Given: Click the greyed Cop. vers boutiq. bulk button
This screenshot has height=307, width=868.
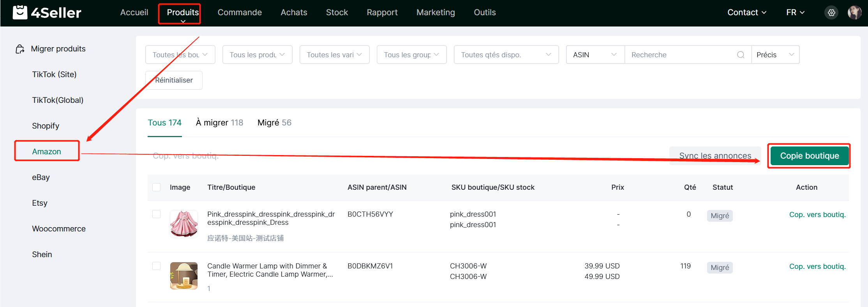Looking at the screenshot, I should point(186,156).
